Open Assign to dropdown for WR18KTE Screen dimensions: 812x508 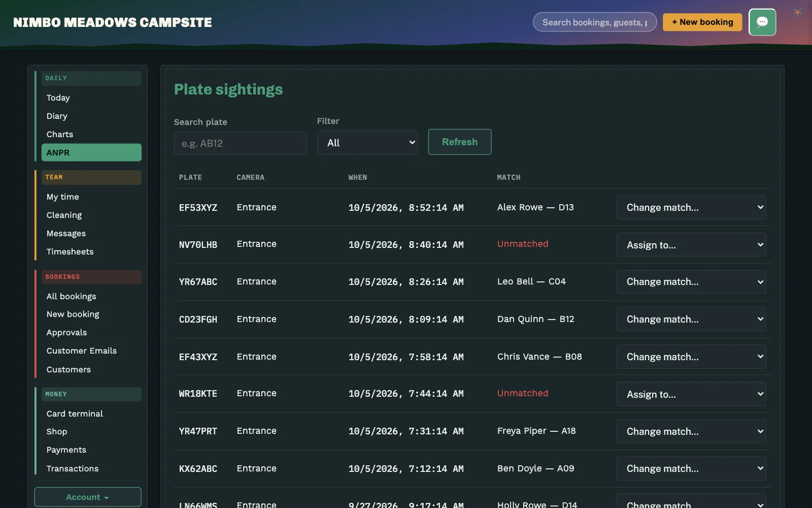click(x=691, y=394)
